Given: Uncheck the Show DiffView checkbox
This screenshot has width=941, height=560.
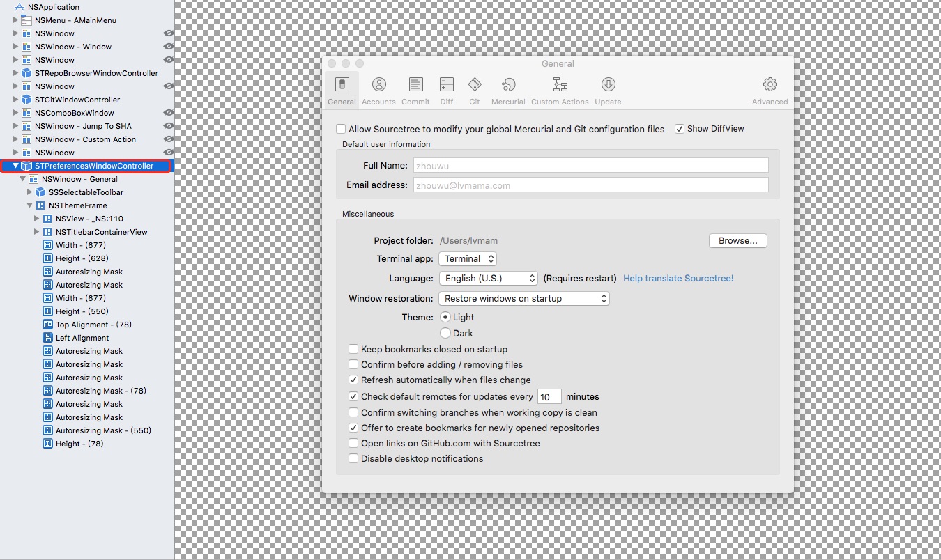Looking at the screenshot, I should [x=680, y=129].
